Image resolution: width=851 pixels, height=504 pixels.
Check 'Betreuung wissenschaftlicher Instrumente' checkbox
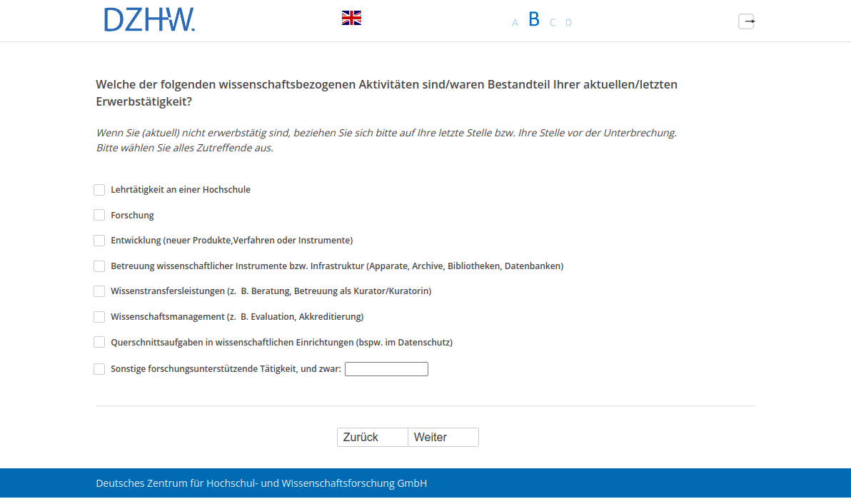99,266
